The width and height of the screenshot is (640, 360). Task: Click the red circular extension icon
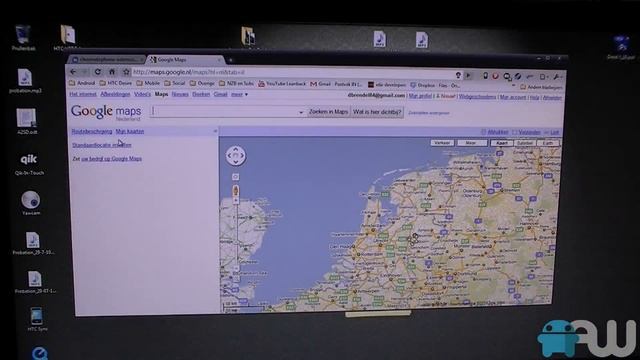[x=495, y=76]
